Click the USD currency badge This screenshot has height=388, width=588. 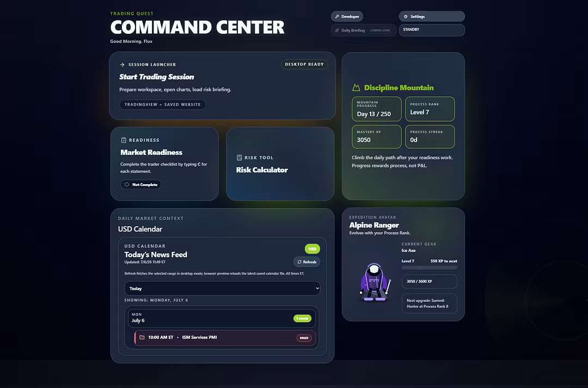(313, 249)
